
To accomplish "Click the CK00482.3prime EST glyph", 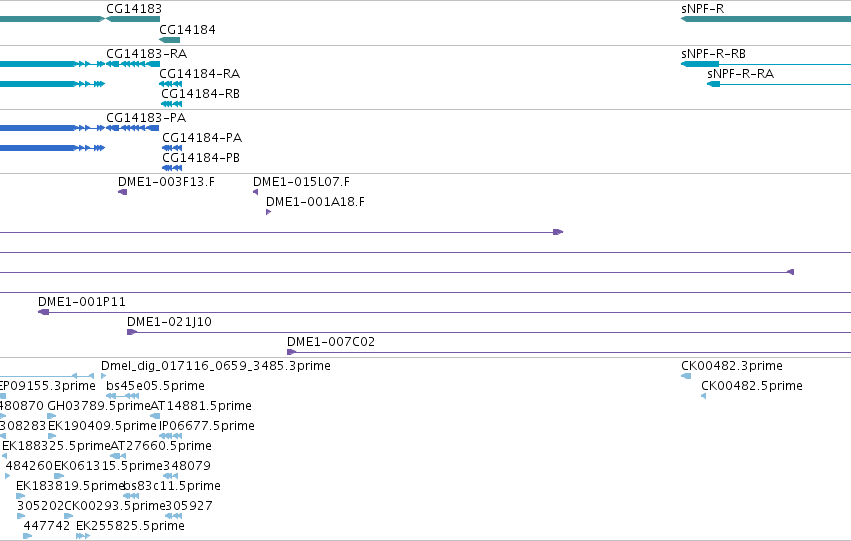I will tap(686, 376).
